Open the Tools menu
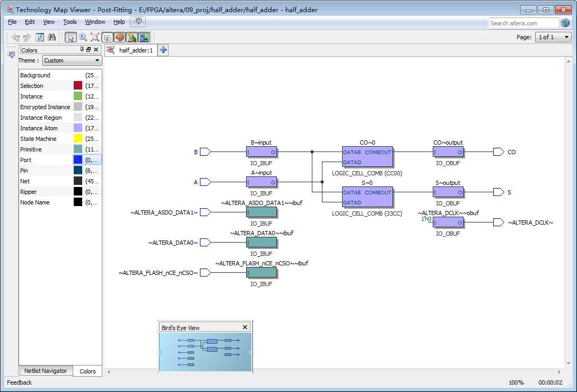The height and width of the screenshot is (392, 577). pos(70,22)
